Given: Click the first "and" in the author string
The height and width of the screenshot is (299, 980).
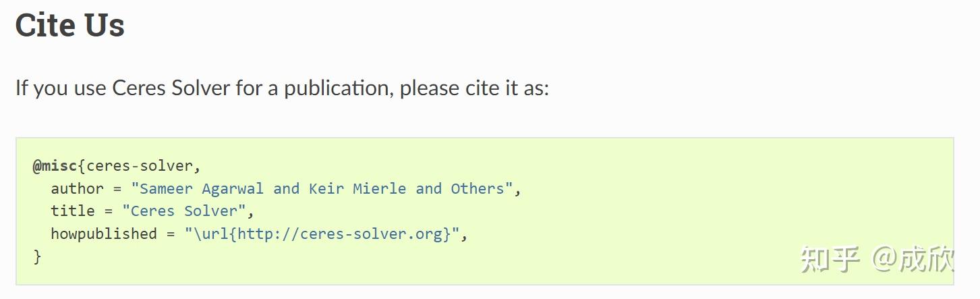Looking at the screenshot, I should point(286,188).
